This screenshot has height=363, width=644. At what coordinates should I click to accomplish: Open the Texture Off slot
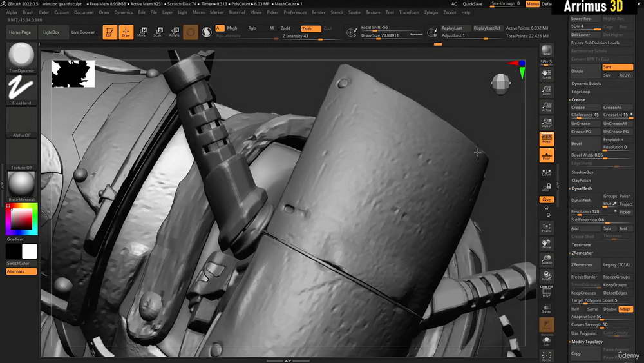(x=21, y=154)
